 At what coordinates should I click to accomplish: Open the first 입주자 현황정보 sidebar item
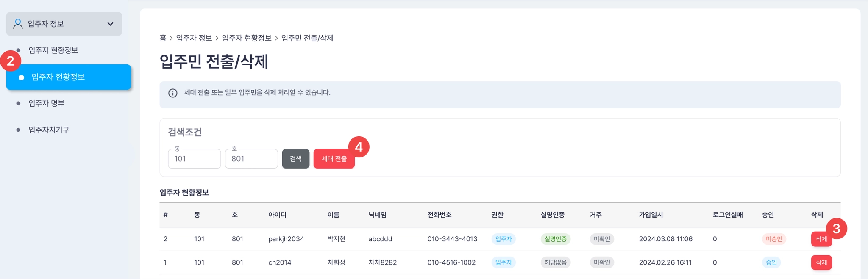click(53, 50)
